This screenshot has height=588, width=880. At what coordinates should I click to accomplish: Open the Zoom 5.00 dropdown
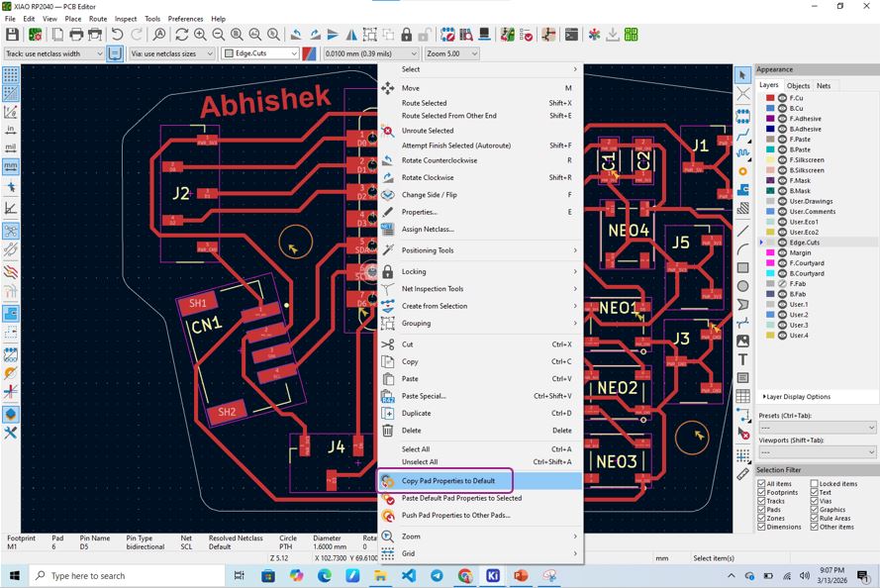coord(452,53)
